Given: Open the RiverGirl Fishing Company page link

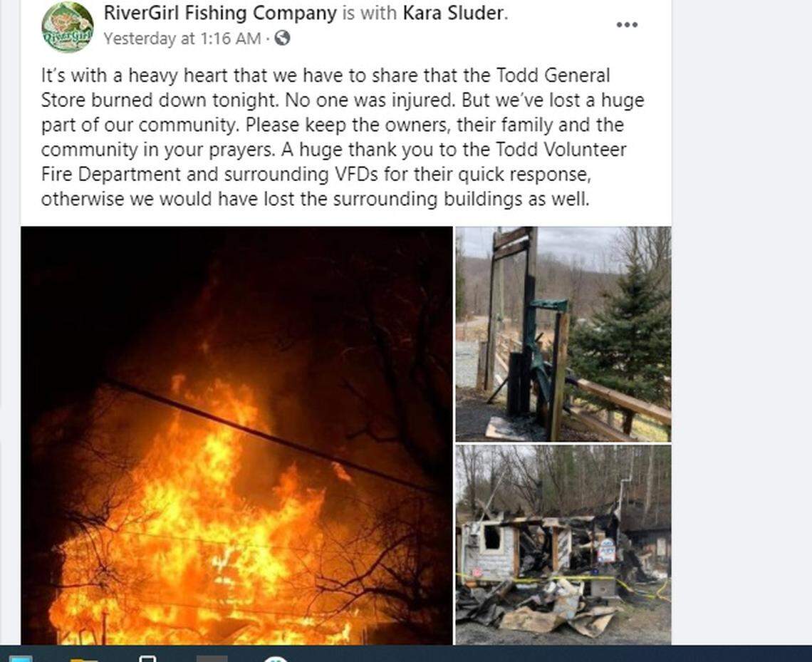Looking at the screenshot, I should pos(220,13).
